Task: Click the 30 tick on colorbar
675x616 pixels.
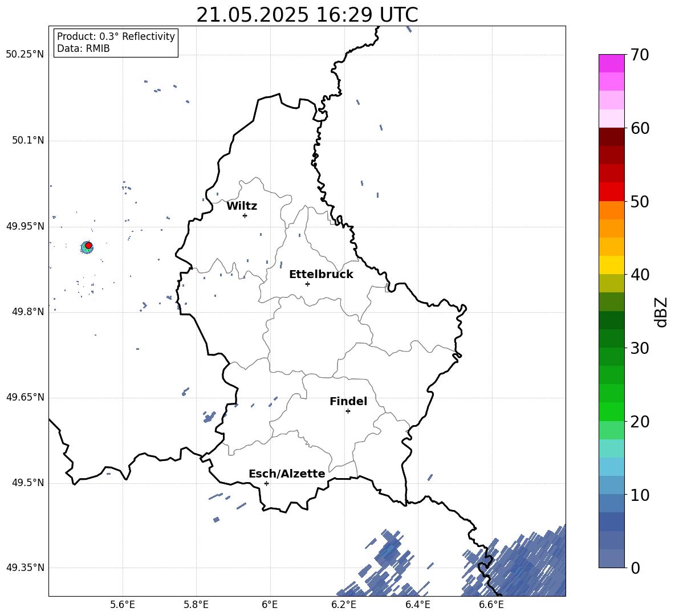Action: point(640,348)
